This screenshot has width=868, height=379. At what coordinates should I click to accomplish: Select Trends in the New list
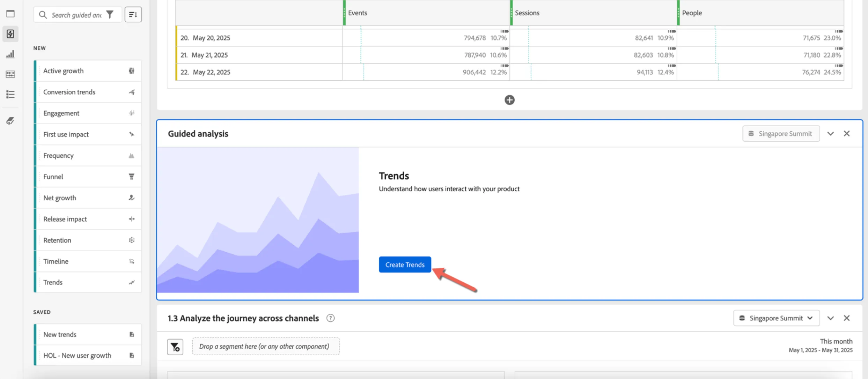click(88, 282)
